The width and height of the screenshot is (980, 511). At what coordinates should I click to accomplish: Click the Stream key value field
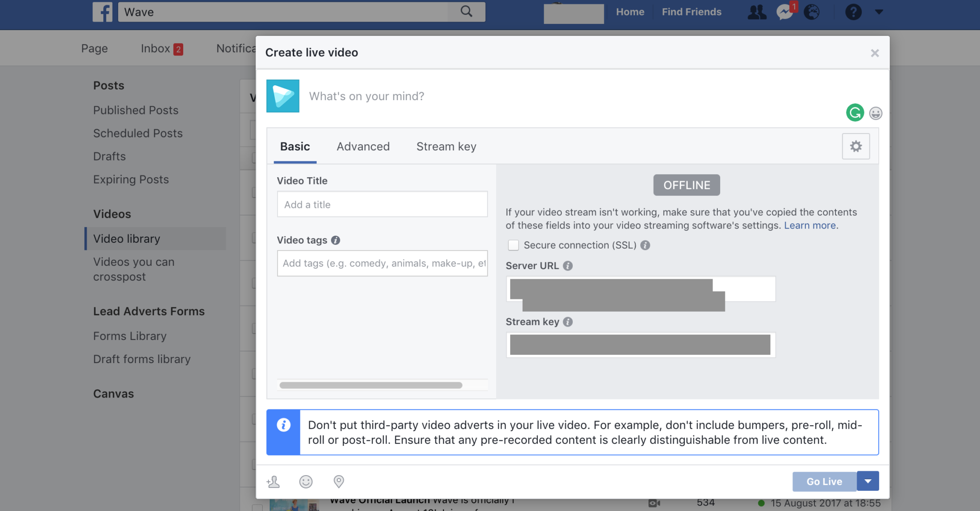point(641,345)
